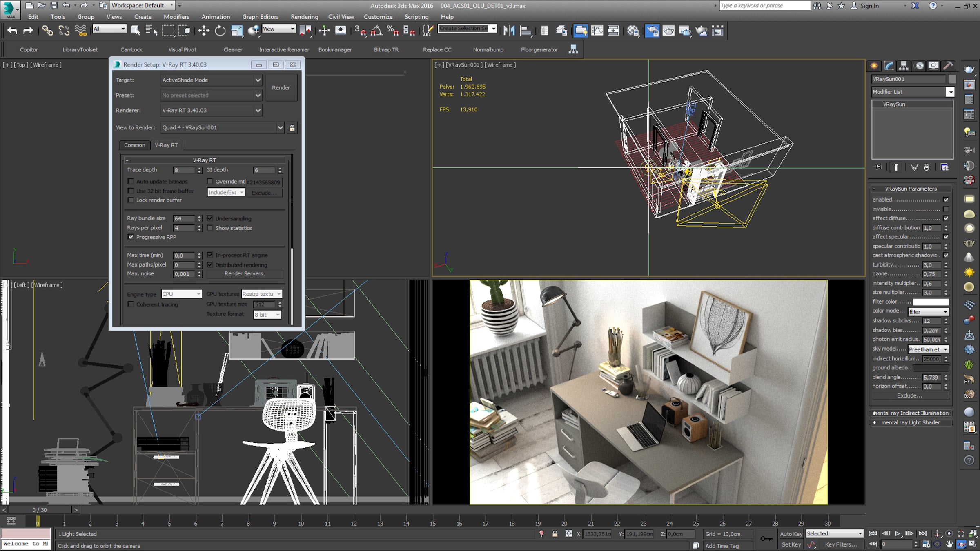Open the Render Servers button
The width and height of the screenshot is (980, 551).
pyautogui.click(x=244, y=273)
